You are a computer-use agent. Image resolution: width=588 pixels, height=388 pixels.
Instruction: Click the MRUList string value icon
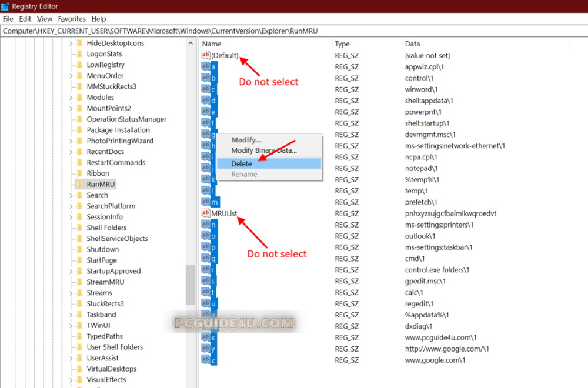pos(205,213)
